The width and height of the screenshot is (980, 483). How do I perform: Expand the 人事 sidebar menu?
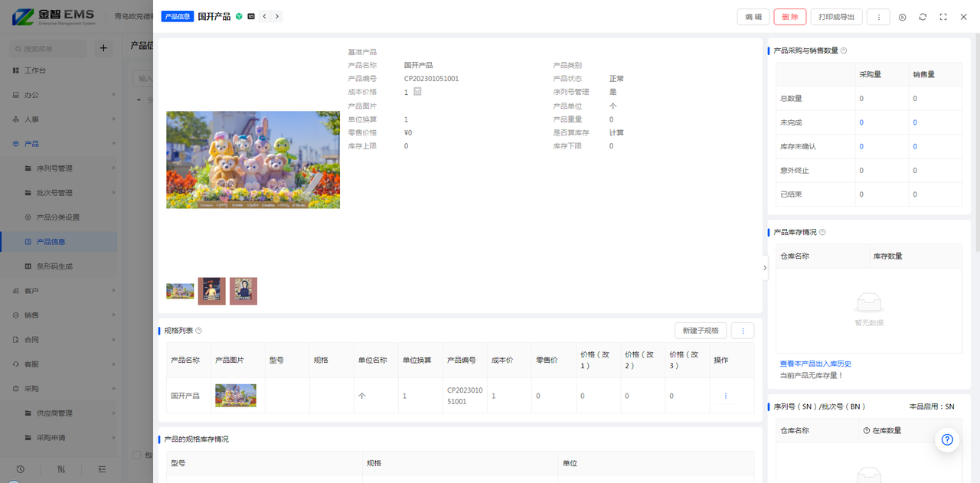pyautogui.click(x=59, y=119)
